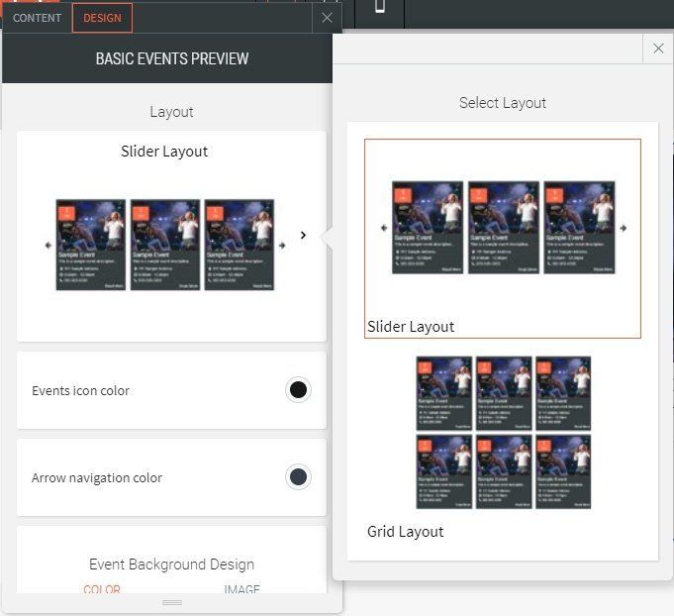Switch to the Content tab
Image resolution: width=674 pixels, height=616 pixels.
click(37, 18)
